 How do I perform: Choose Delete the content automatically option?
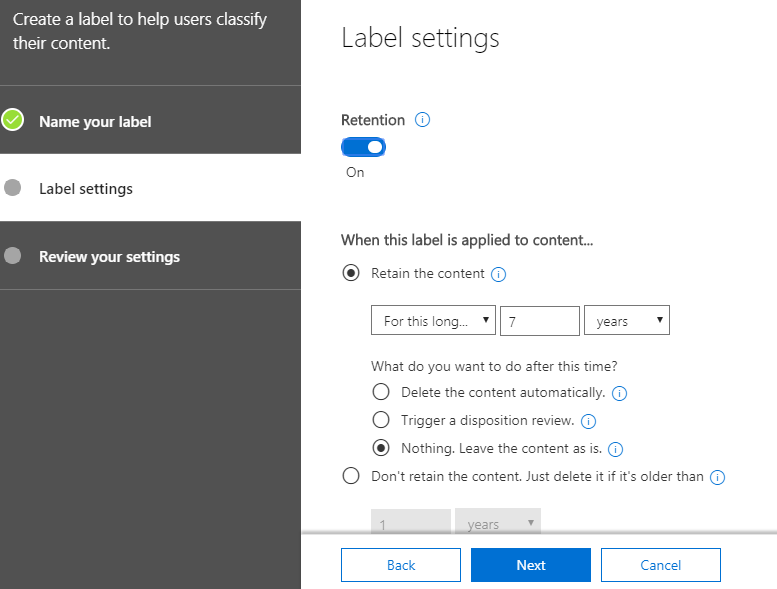point(381,392)
